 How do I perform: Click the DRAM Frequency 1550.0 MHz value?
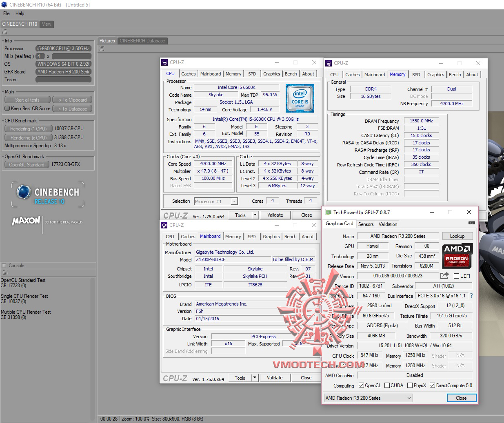tap(421, 121)
